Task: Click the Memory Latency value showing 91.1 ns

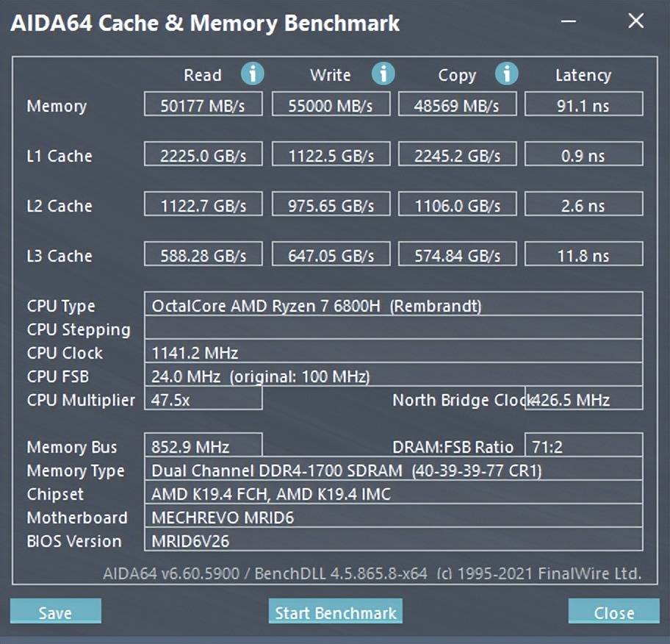Action: pyautogui.click(x=584, y=104)
